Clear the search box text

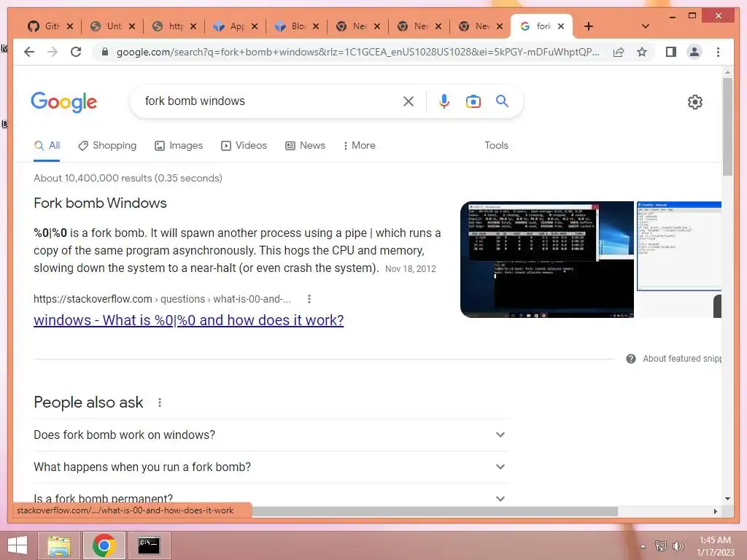point(409,101)
